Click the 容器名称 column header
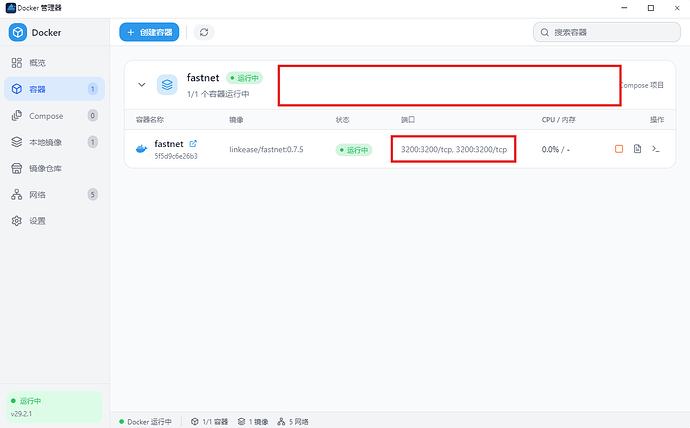Viewport: 690px width, 428px height. [x=150, y=120]
